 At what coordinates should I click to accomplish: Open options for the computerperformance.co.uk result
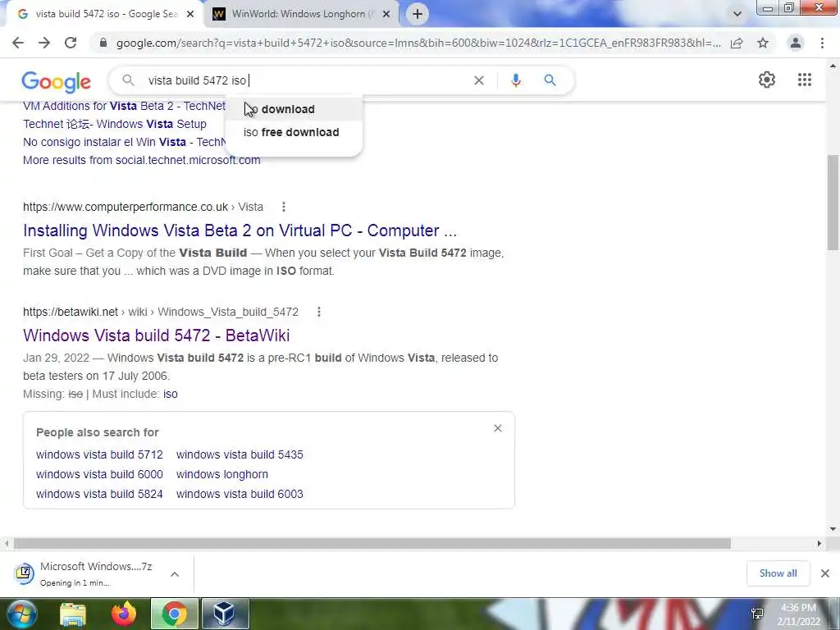283,207
